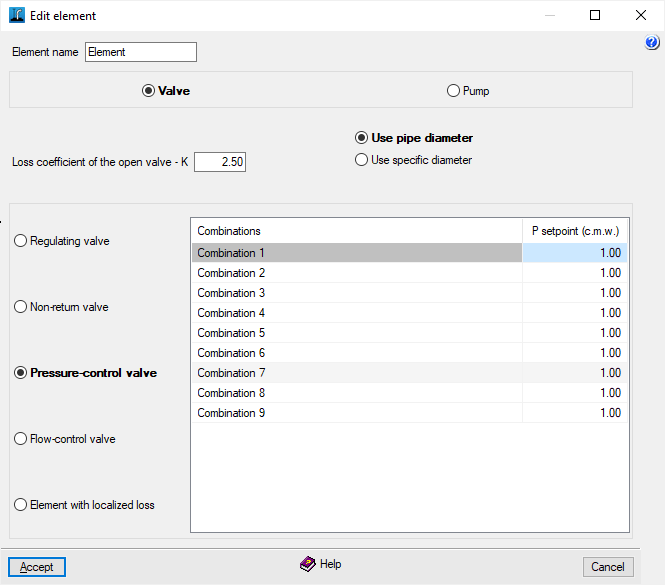Click the Accept button
This screenshot has width=665, height=585.
tap(37, 567)
